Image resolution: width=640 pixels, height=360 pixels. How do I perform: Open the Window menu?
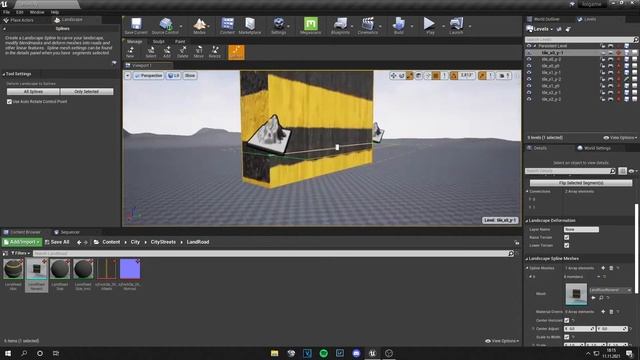pos(37,12)
